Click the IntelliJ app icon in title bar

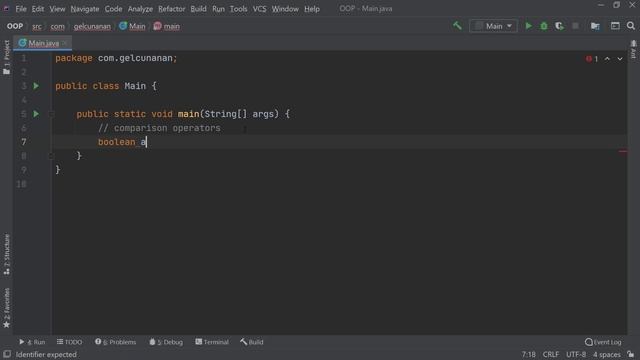[6, 8]
